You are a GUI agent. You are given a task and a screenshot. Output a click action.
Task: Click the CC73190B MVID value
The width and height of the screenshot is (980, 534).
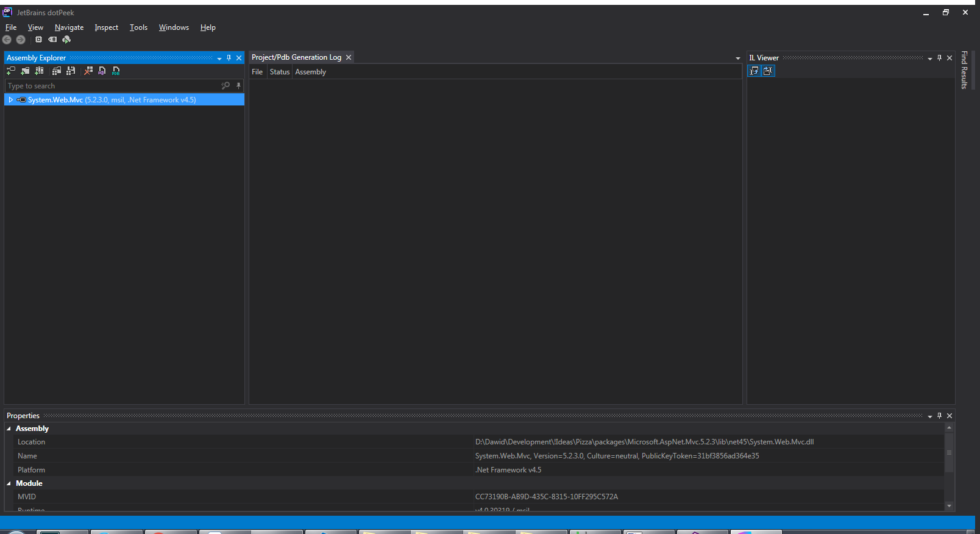click(x=546, y=497)
